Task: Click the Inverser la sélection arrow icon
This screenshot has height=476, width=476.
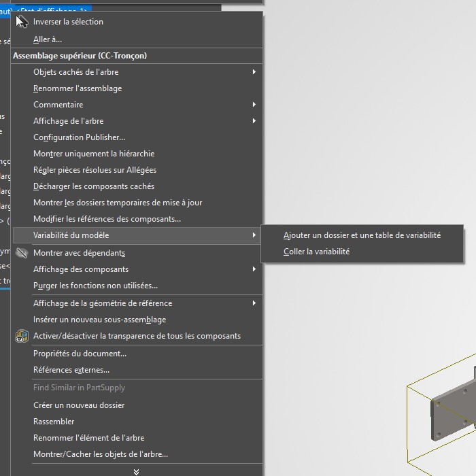Action: pos(22,22)
